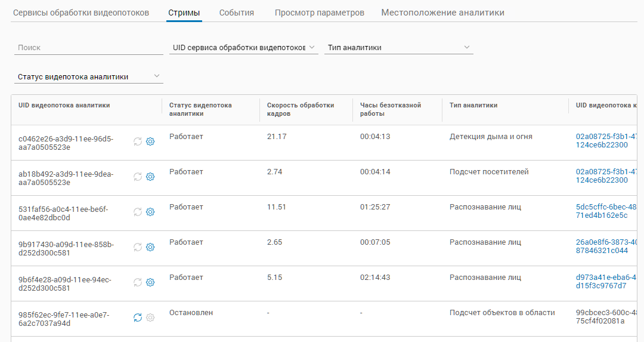Open camera stream link 5dc5cffc

[602, 211]
